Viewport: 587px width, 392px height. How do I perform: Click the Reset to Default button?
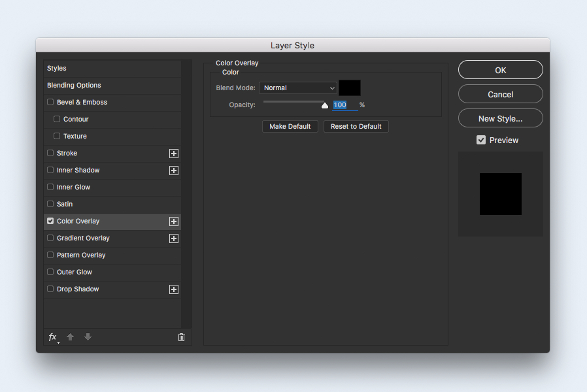point(356,126)
